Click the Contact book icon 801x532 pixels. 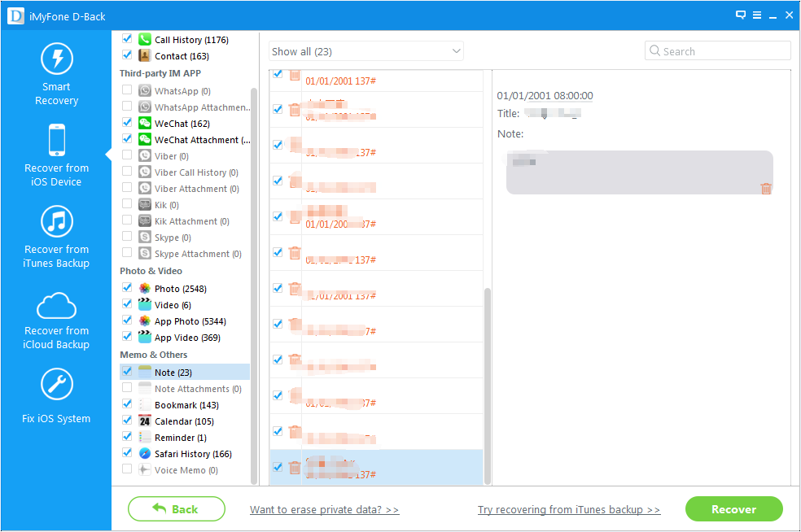click(x=145, y=55)
